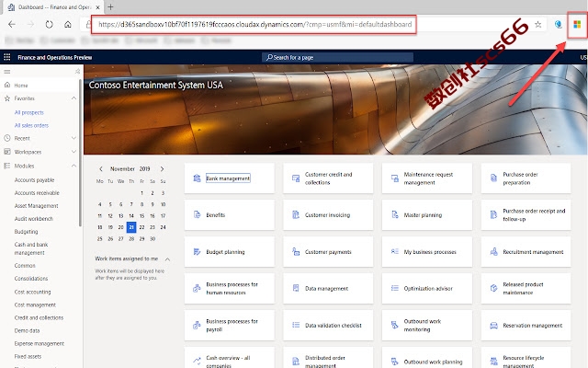This screenshot has height=368, width=588.
Task: Click Recruitment management tile icon
Action: (494, 251)
